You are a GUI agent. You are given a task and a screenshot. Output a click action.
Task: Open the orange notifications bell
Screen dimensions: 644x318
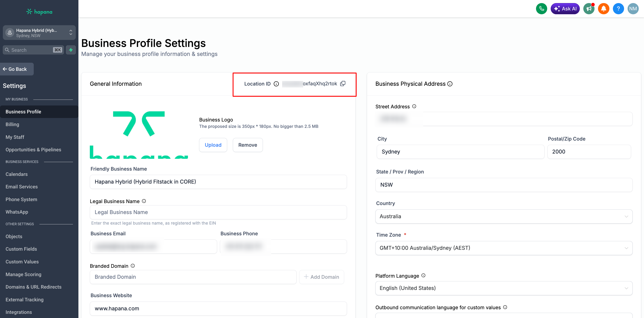tap(603, 9)
